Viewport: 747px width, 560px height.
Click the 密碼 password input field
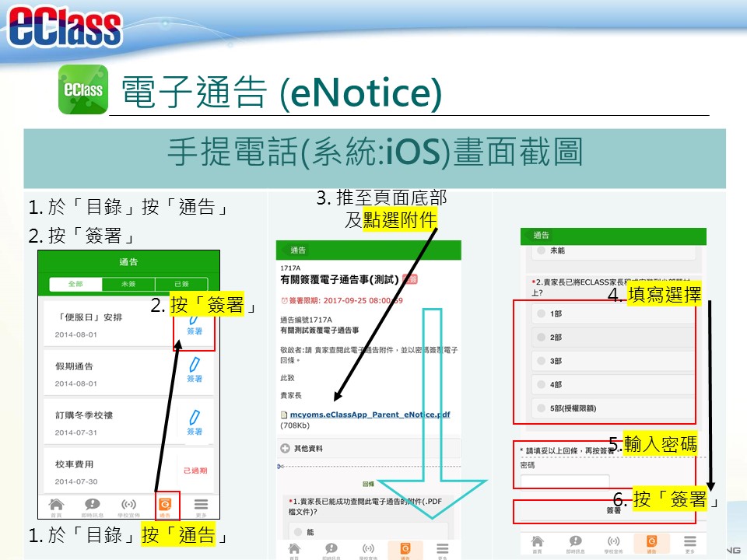click(x=565, y=481)
